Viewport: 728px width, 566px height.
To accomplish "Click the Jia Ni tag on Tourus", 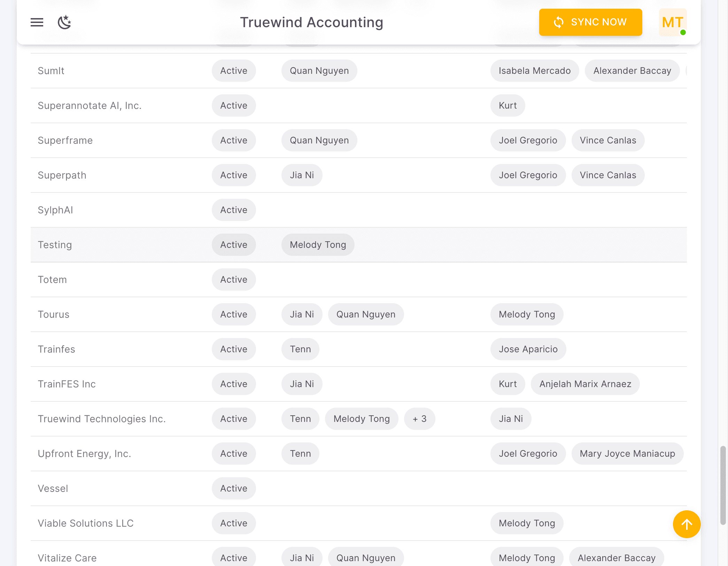I will click(x=302, y=314).
